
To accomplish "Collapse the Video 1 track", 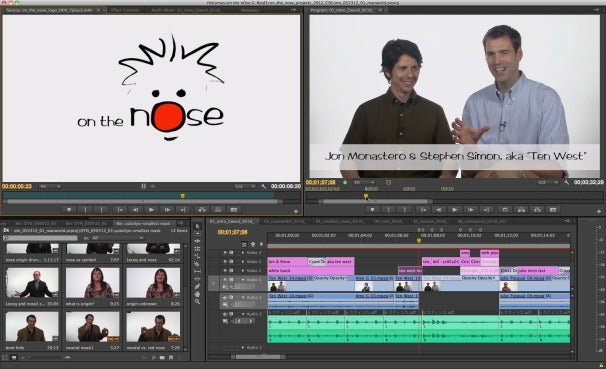I will pos(243,279).
